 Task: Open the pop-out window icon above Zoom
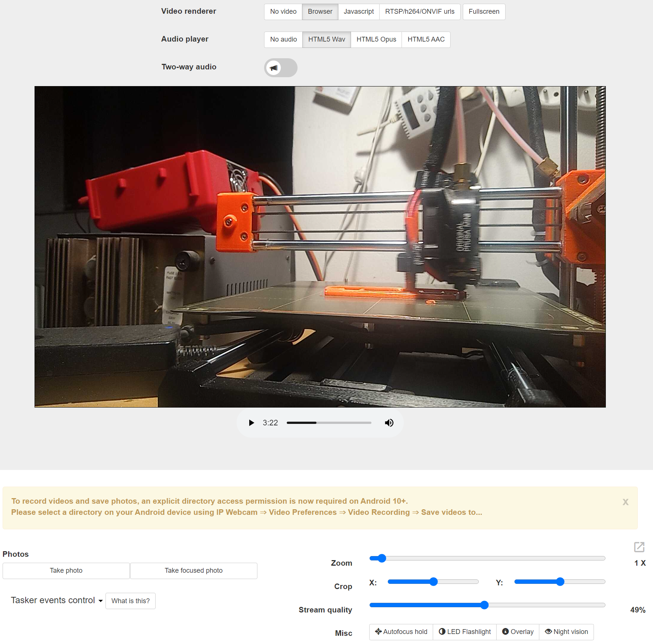coord(639,547)
